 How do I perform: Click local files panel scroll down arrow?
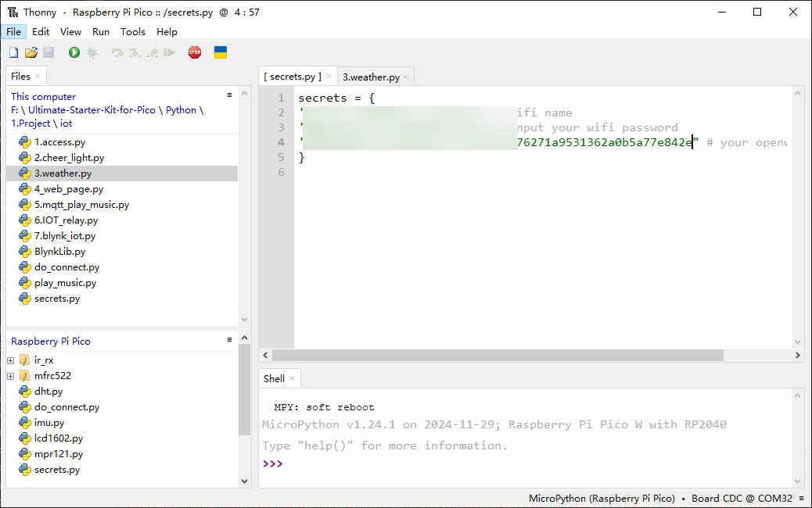coord(244,320)
